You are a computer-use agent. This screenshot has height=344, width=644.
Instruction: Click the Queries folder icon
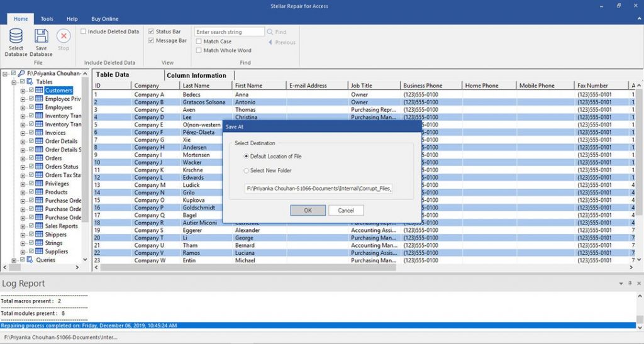pos(30,260)
